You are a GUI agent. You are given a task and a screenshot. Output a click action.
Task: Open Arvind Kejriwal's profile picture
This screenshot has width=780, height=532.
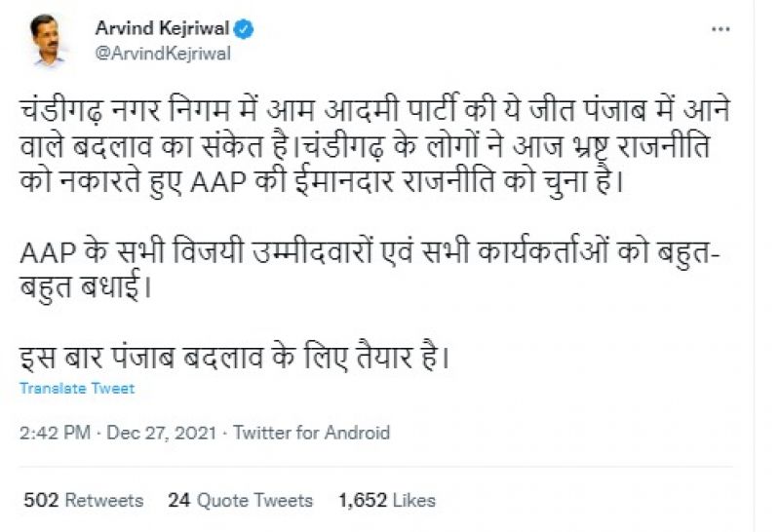(50, 42)
